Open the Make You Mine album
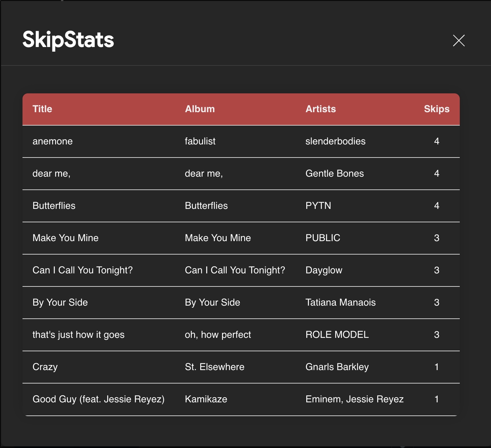Screen dimensions: 491x448 click(x=218, y=238)
